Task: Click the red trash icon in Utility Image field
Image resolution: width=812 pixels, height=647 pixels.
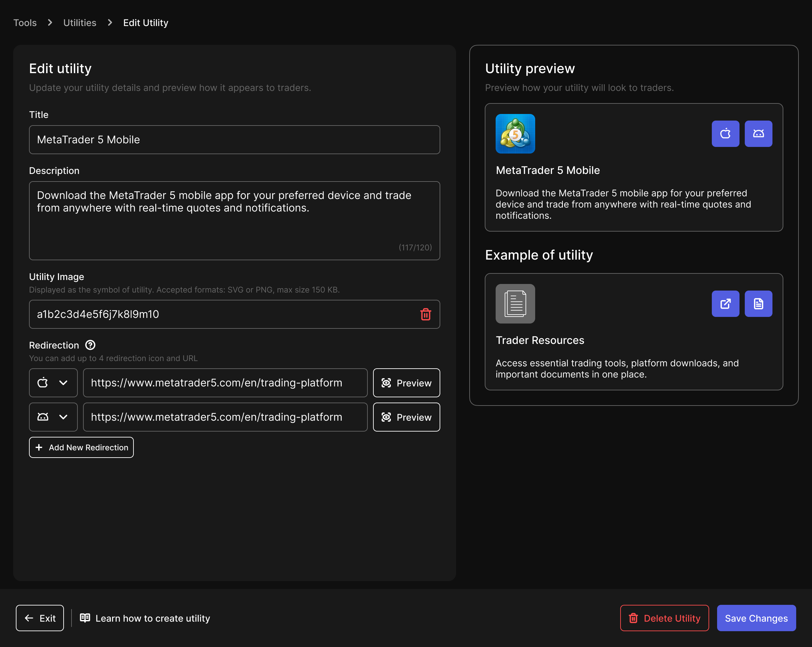Action: (425, 314)
